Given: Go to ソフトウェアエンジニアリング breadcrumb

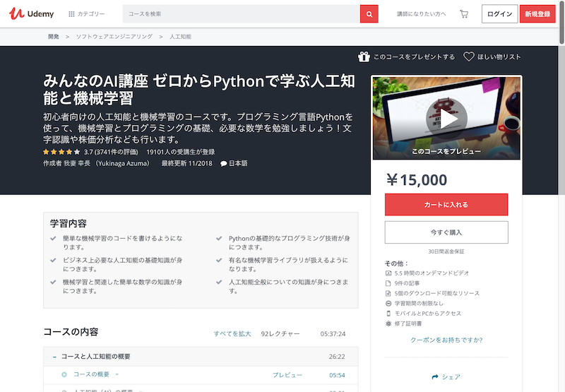Looking at the screenshot, I should (x=114, y=37).
